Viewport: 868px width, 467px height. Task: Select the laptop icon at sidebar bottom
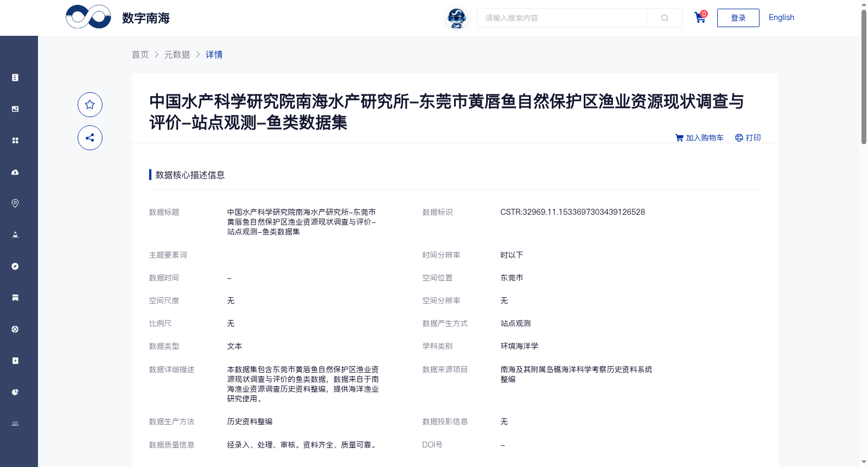[15, 424]
